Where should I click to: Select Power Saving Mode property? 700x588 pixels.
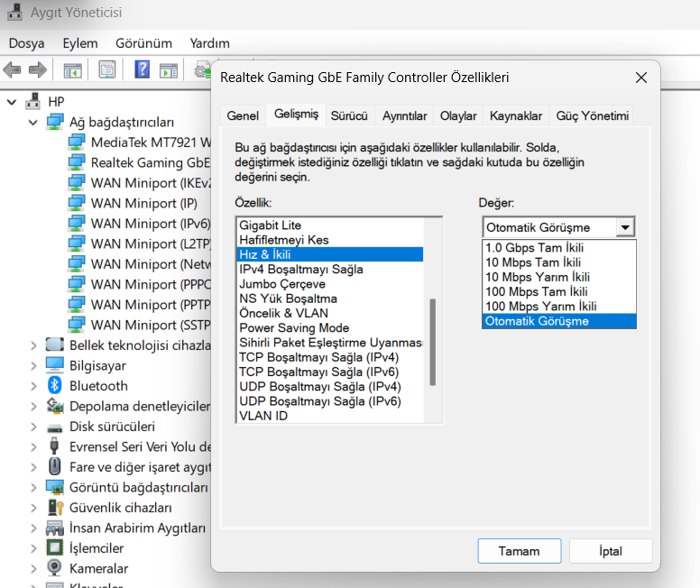coord(330,327)
